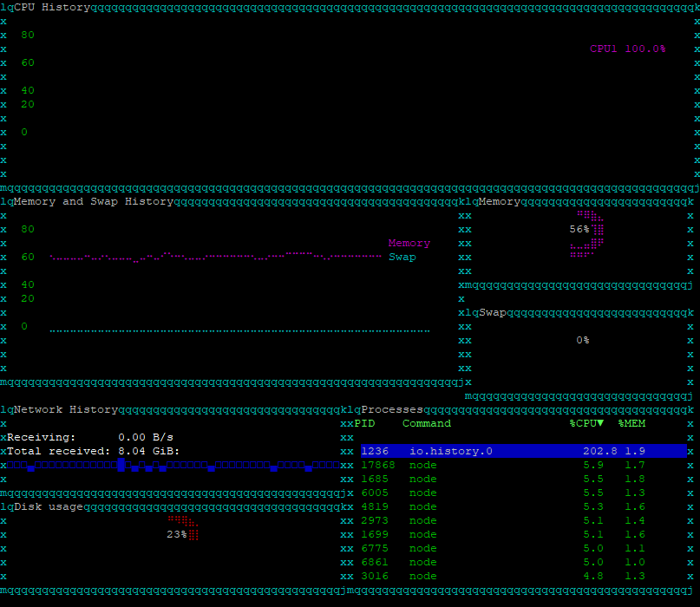The height and width of the screenshot is (607, 700).
Task: Click the 23% disk usage donut
Action: point(182,528)
